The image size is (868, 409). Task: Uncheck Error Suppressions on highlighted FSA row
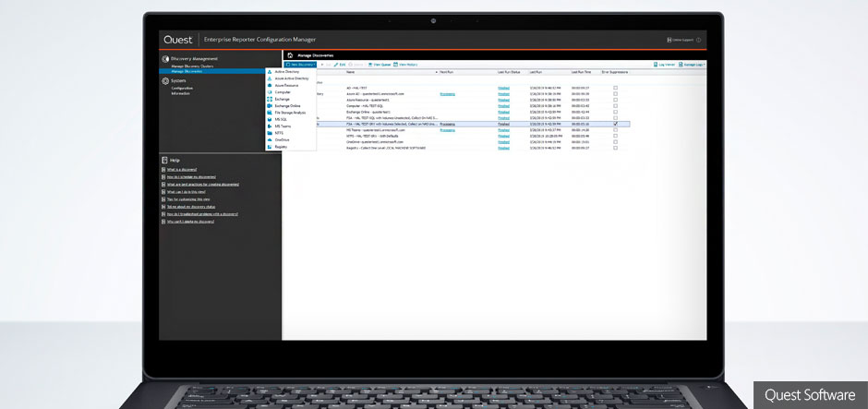coord(616,123)
